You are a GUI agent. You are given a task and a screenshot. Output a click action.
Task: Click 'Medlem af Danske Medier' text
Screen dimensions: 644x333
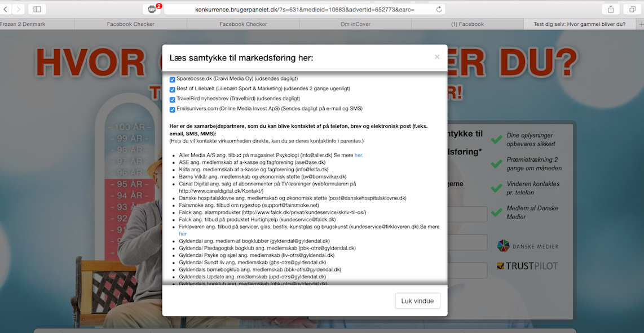532,212
